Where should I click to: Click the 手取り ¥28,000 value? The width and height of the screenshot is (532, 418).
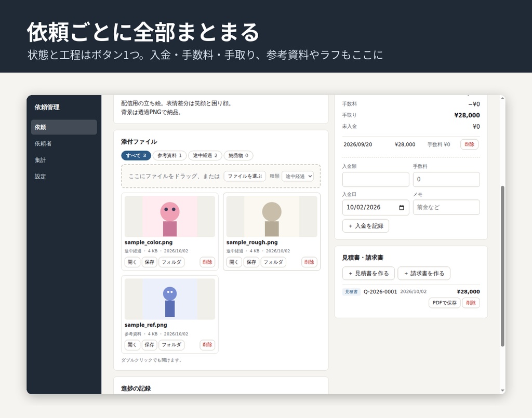coord(467,115)
